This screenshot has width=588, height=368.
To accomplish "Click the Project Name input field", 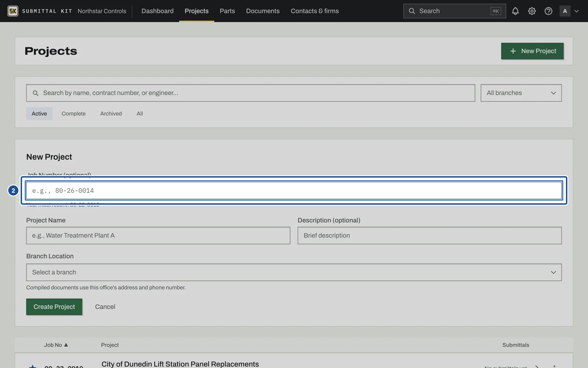I will (x=158, y=236).
